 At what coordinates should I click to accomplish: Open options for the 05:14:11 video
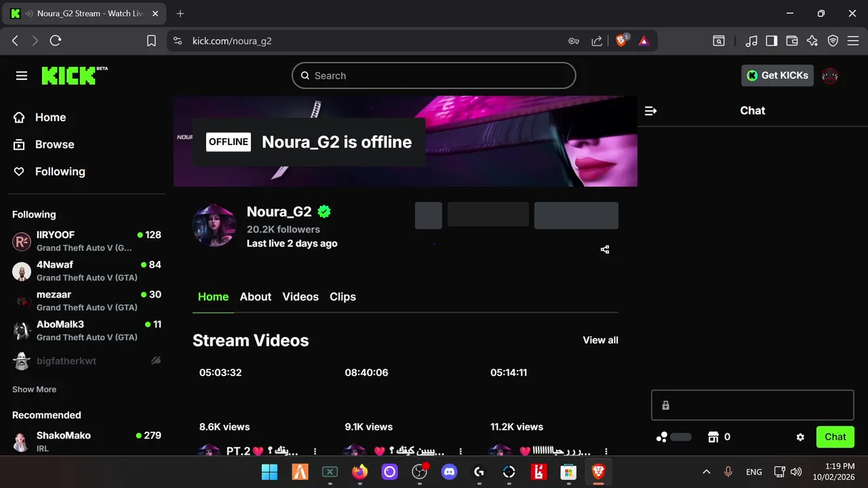pos(606,451)
